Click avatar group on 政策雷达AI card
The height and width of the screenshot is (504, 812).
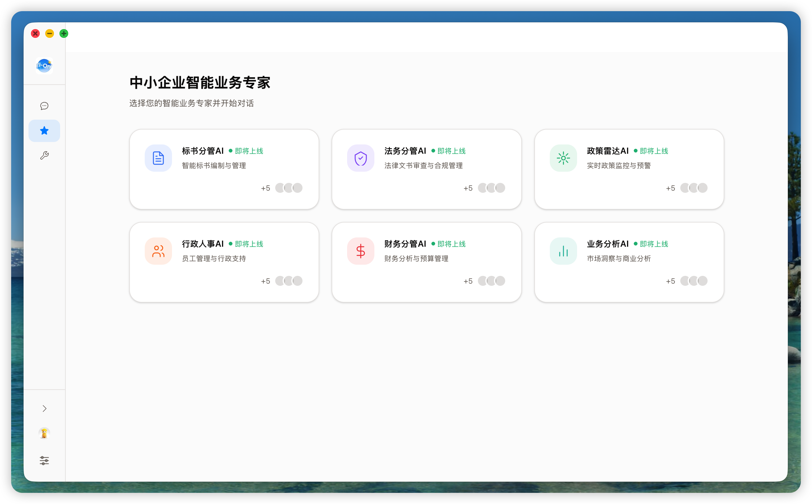694,188
